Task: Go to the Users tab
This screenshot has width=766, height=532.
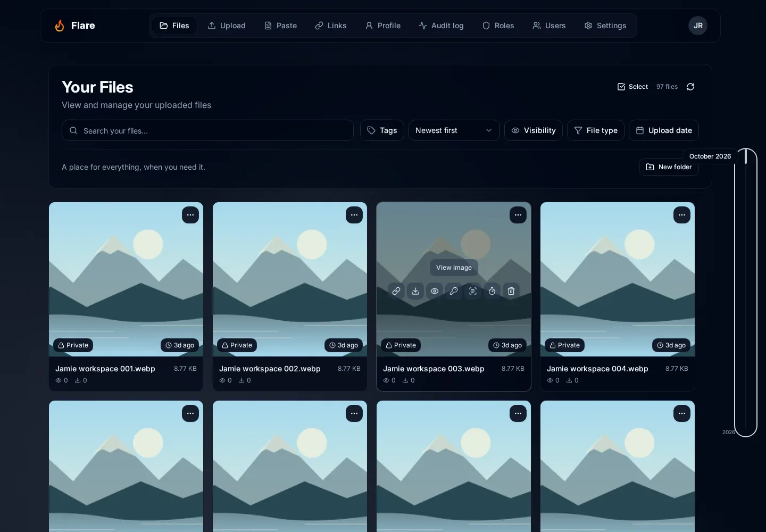Action: [549, 26]
